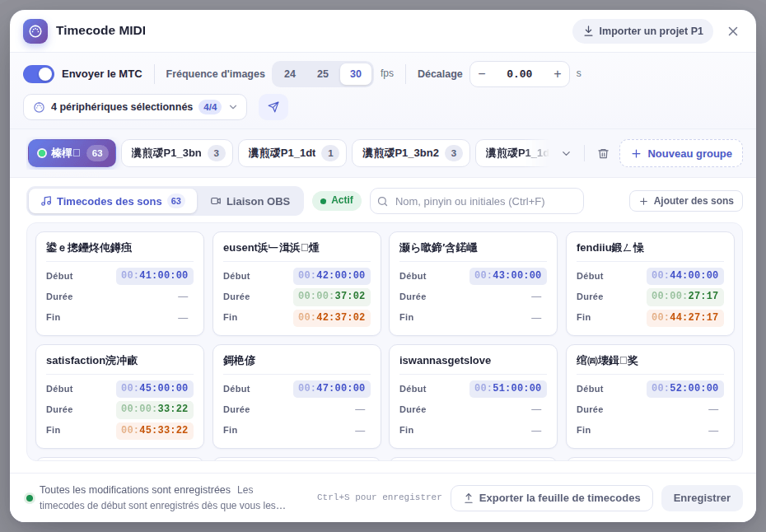The width and height of the screenshot is (766, 532).
Task: Click end timecode 00:44:27:17
Action: (685, 318)
